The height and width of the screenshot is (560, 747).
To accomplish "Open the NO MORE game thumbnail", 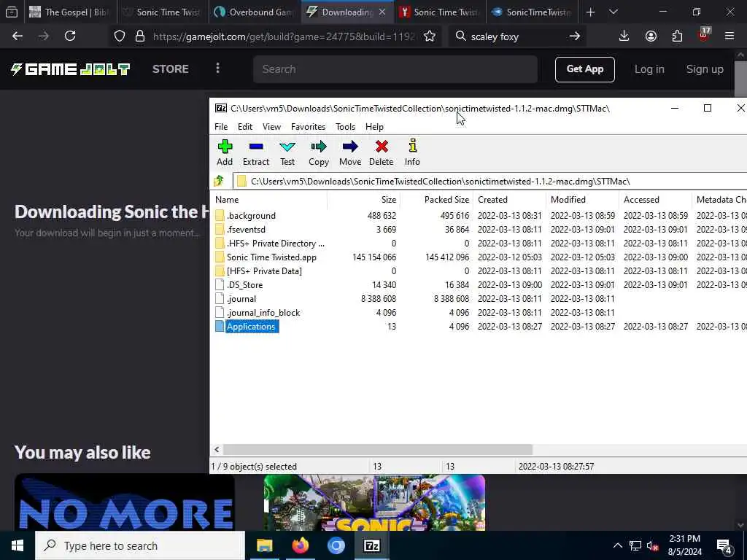I will click(124, 502).
